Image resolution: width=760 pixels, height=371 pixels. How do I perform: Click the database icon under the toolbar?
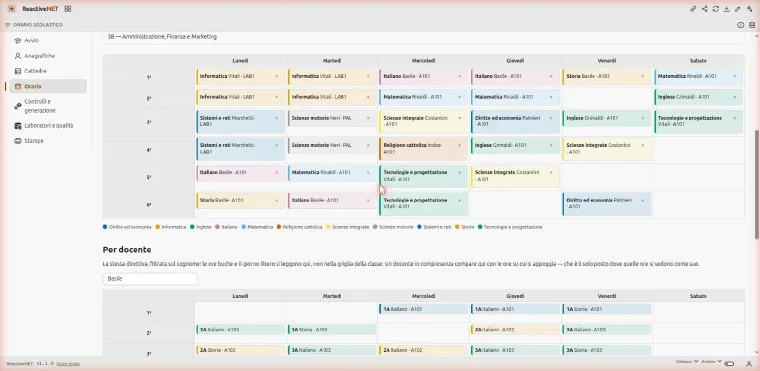(x=752, y=25)
